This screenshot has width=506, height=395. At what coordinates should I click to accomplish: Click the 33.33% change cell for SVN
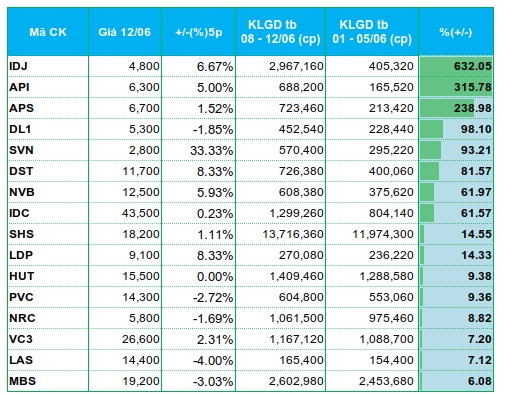(199, 150)
